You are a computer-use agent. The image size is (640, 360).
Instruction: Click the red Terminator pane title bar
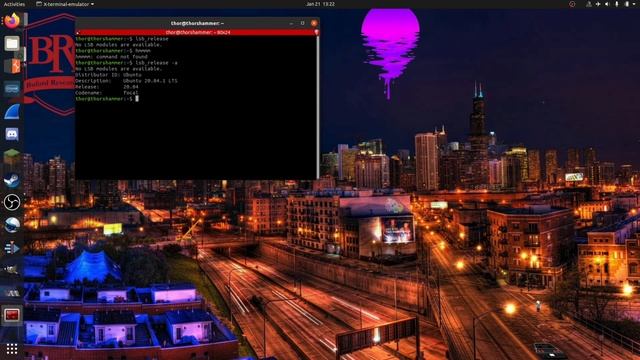198,32
